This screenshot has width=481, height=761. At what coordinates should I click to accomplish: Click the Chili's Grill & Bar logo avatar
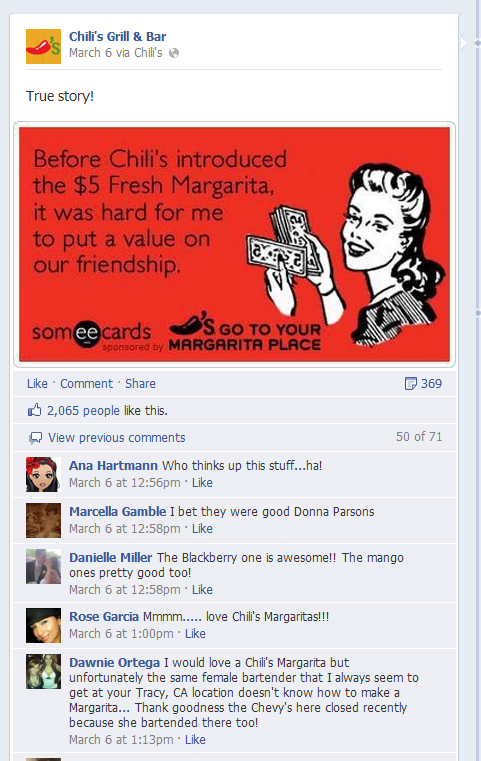[43, 47]
